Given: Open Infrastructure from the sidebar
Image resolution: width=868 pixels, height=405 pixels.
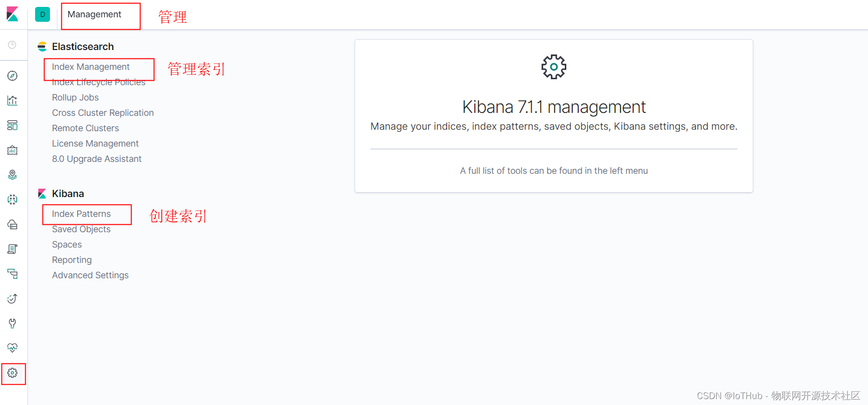Looking at the screenshot, I should 12,224.
